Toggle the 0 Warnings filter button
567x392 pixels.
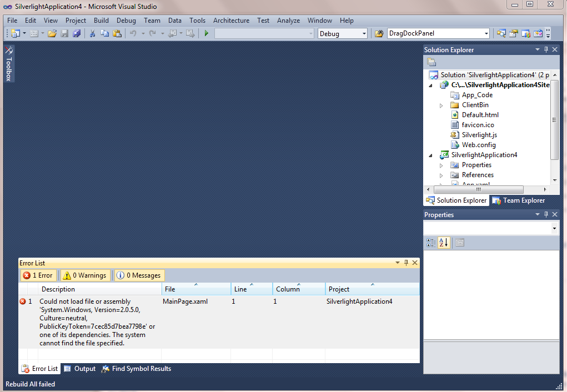(x=86, y=275)
